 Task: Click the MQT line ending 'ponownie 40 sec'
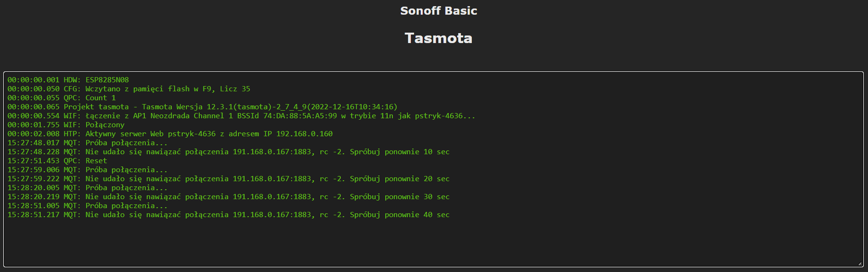(229, 215)
